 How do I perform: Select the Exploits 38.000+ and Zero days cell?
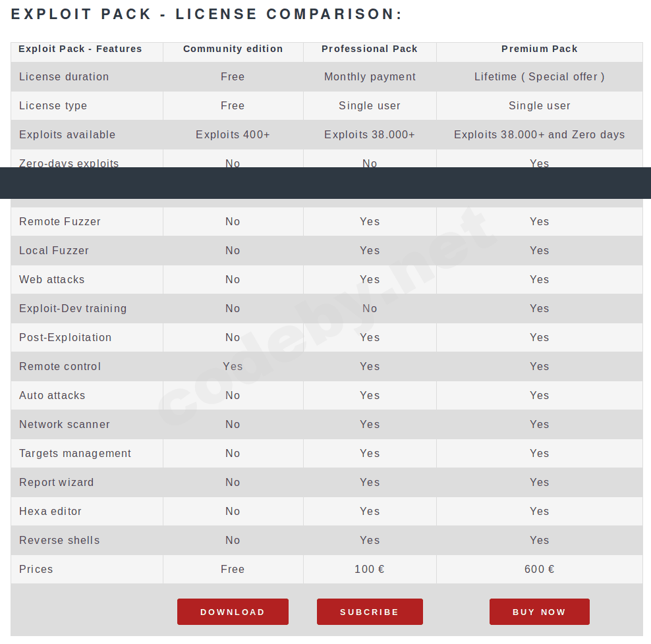(x=539, y=135)
